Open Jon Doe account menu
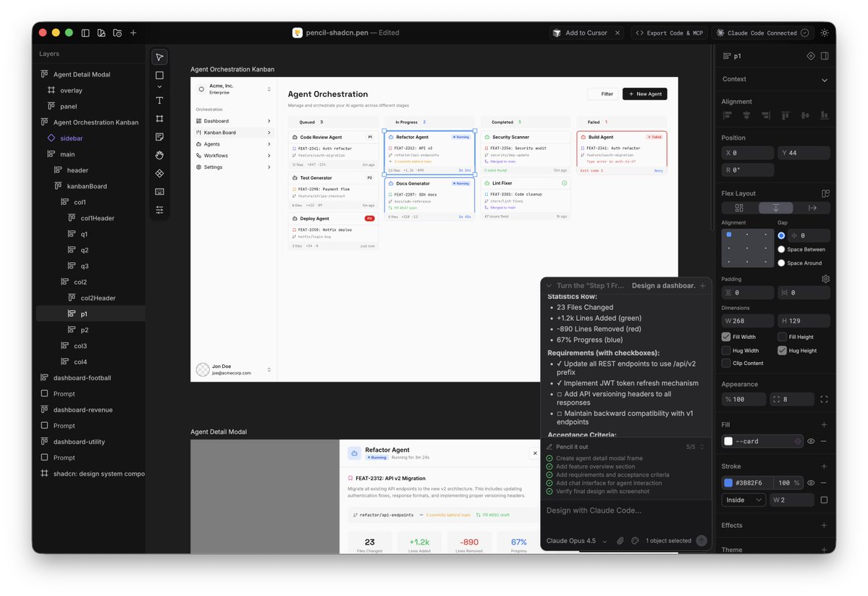This screenshot has height=596, width=868. 234,369
